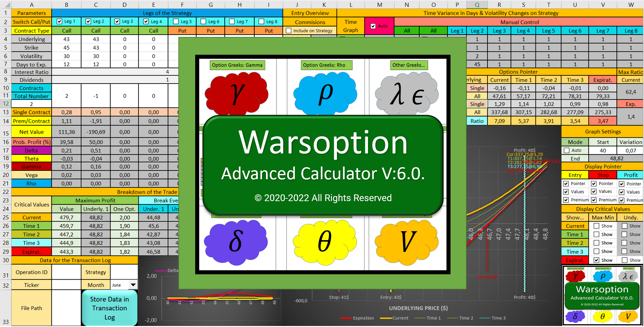Click the blue rho cloud icon
The width and height of the screenshot is (644, 327).
[325, 94]
